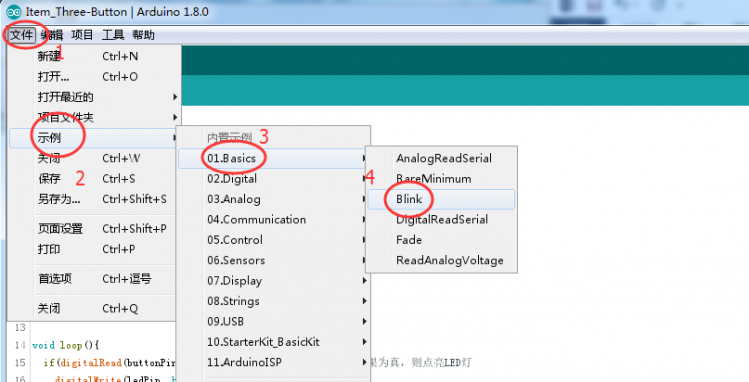Click the 内置示例 header label
Image resolution: width=749 pixels, height=382 pixels.
[x=229, y=138]
